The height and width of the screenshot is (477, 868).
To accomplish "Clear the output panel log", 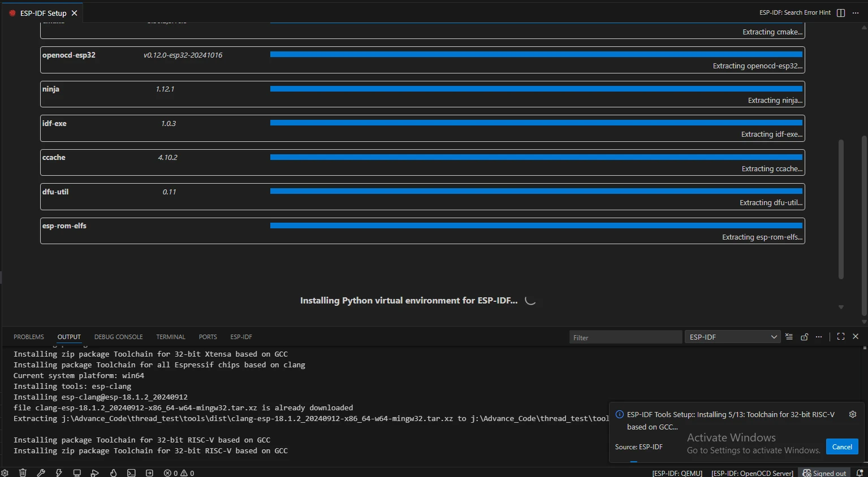I will click(x=789, y=337).
